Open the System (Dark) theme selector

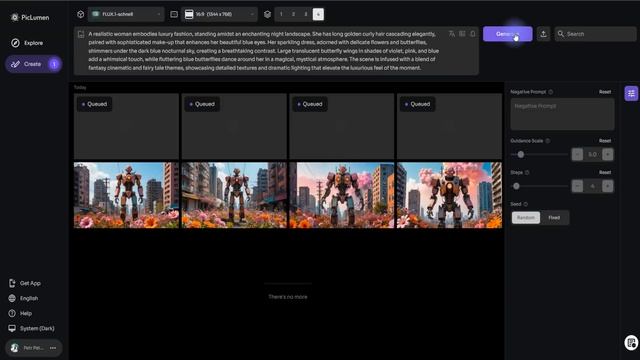pos(31,329)
